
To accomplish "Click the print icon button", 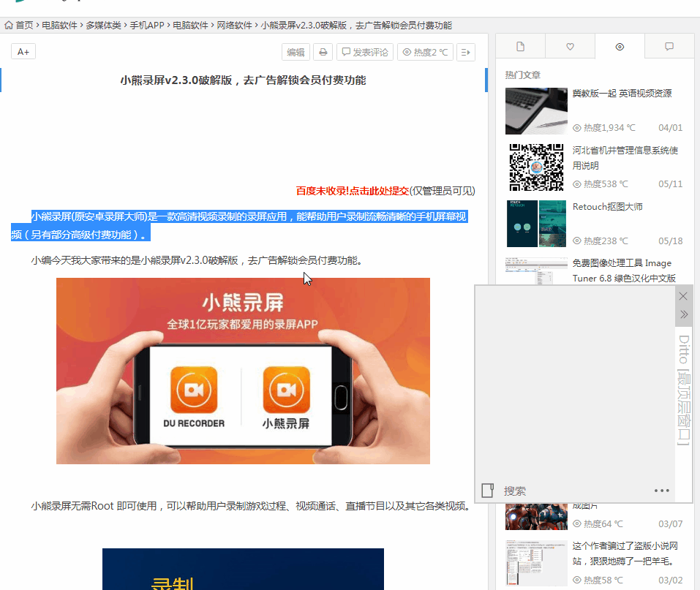I will pyautogui.click(x=323, y=52).
